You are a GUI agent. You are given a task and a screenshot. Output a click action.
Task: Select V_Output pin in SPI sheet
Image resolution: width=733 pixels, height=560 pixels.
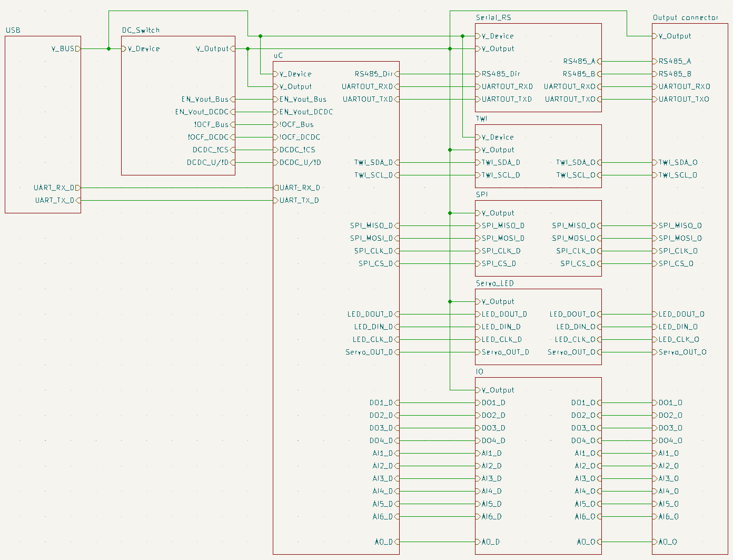[x=495, y=213]
